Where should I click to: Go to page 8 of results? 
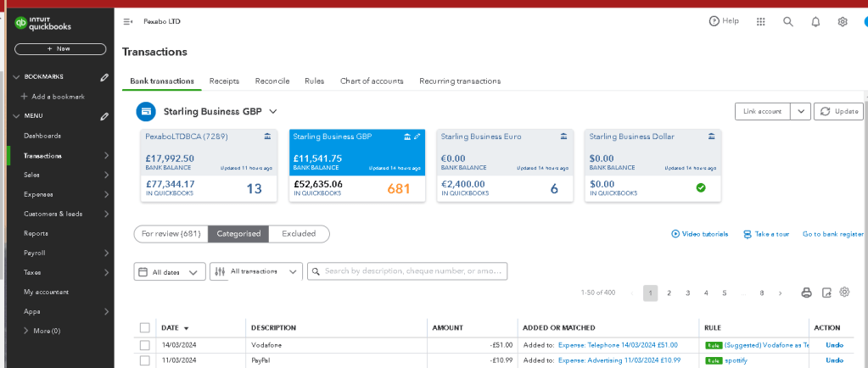coord(762,293)
